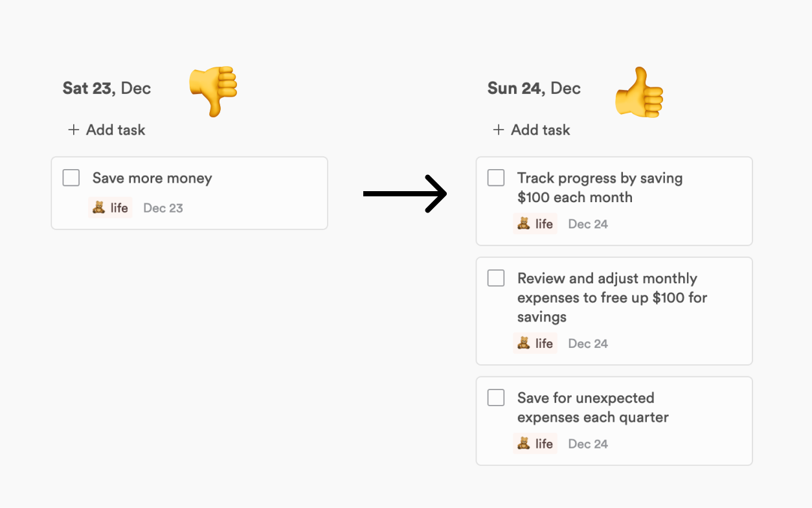Viewport: 812px width, 508px height.
Task: Select the "Sun 24, Dec" day header
Action: coord(534,88)
